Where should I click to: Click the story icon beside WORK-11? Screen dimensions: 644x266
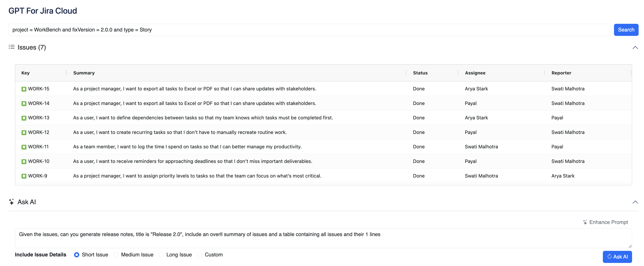24,147
